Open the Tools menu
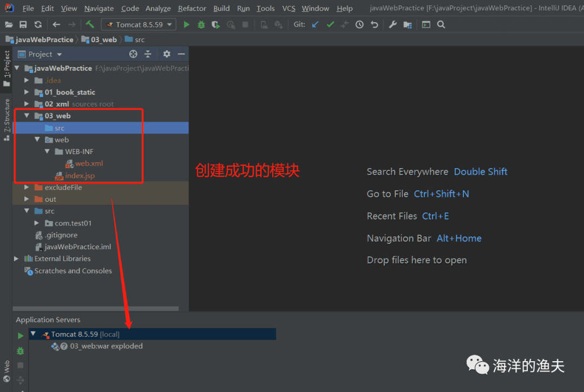The width and height of the screenshot is (584, 392). point(266,8)
